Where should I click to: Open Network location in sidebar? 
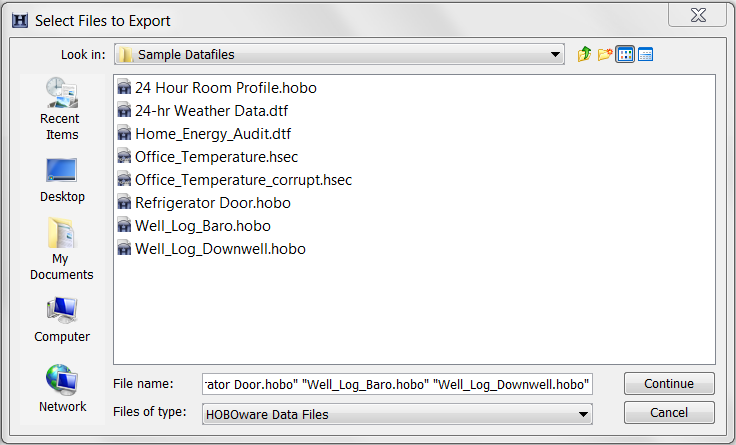[62, 390]
